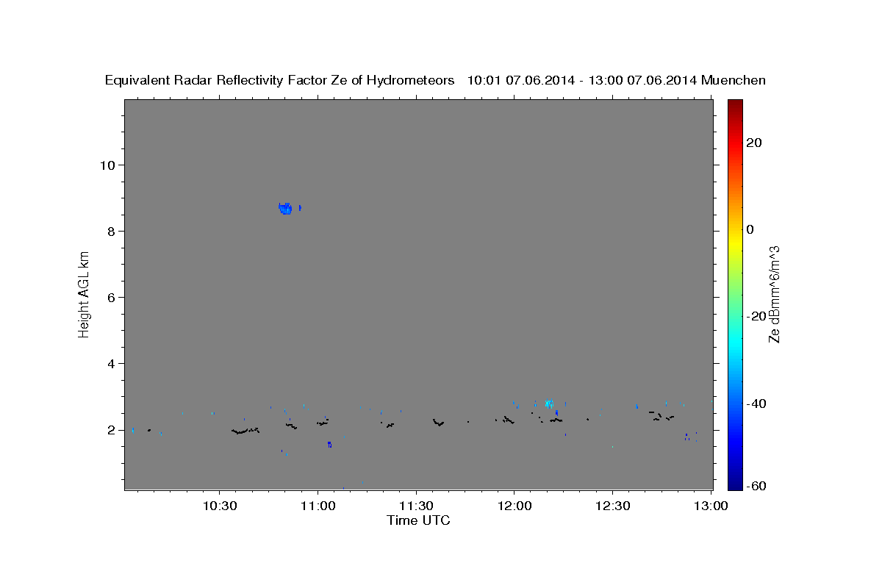Click the cyan echo cluster just after 12:00
The width and height of the screenshot is (882, 588).
(548, 402)
